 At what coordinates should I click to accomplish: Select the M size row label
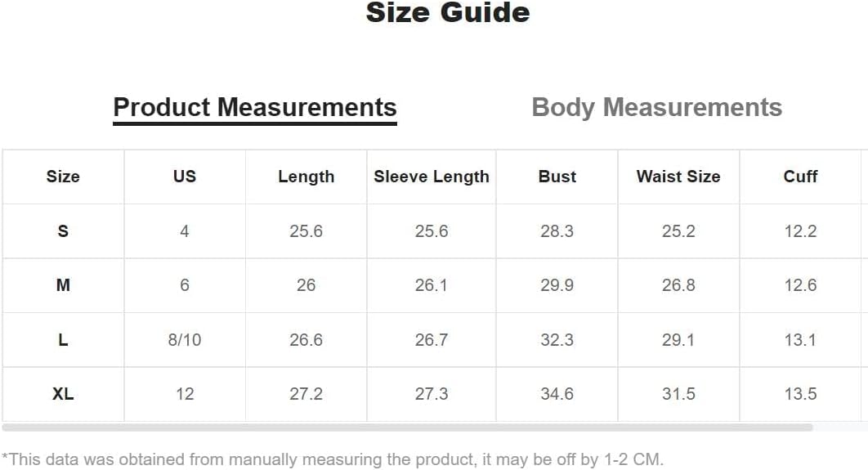(x=63, y=285)
